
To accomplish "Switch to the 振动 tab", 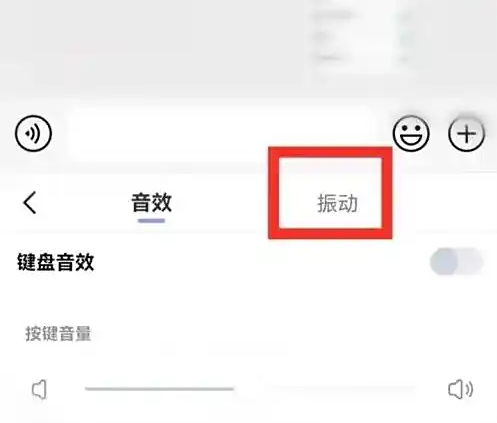I will 337,203.
